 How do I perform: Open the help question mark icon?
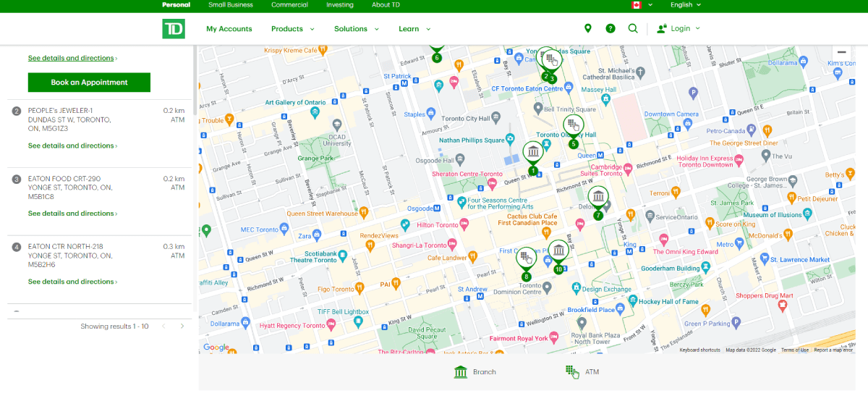610,29
